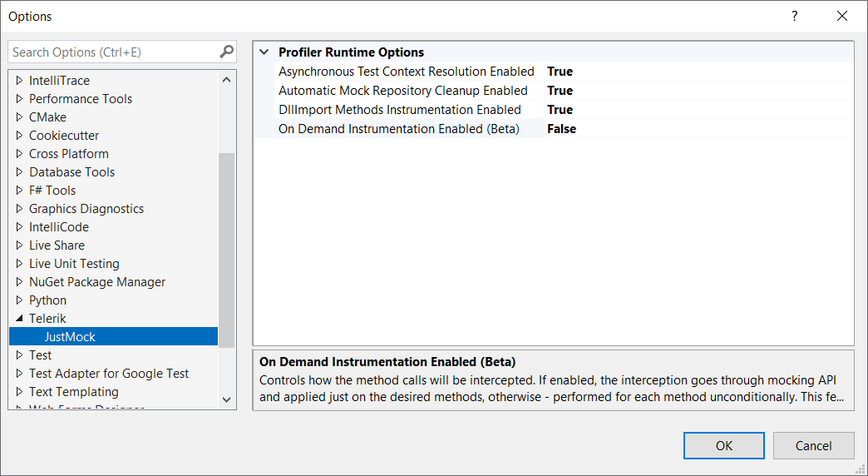The height and width of the screenshot is (476, 868).
Task: Click the Help question mark icon
Action: click(x=795, y=16)
